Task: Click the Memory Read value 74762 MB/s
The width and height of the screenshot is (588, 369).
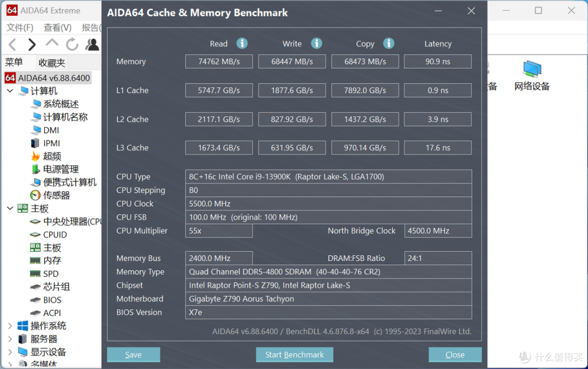Action: pos(219,62)
